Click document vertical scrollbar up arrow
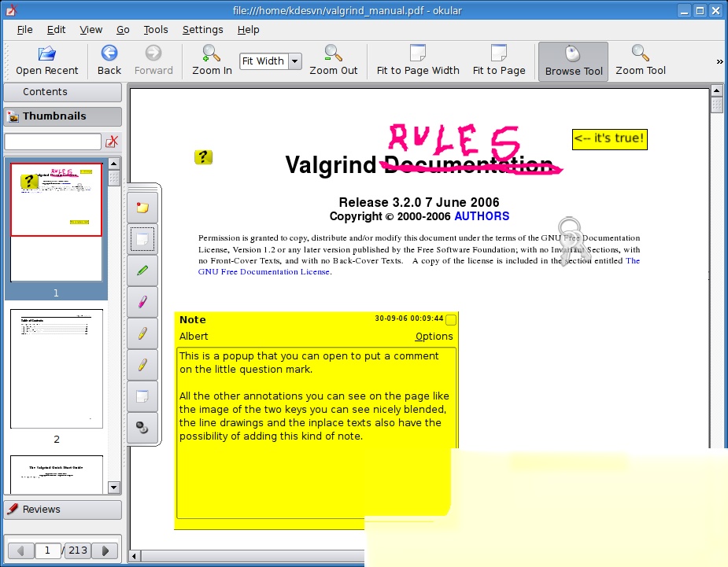 click(716, 90)
